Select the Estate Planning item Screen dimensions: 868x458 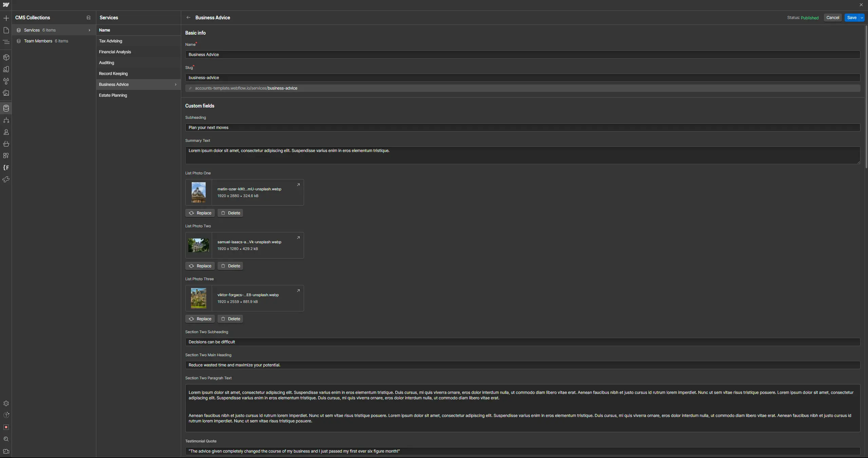[x=113, y=95]
